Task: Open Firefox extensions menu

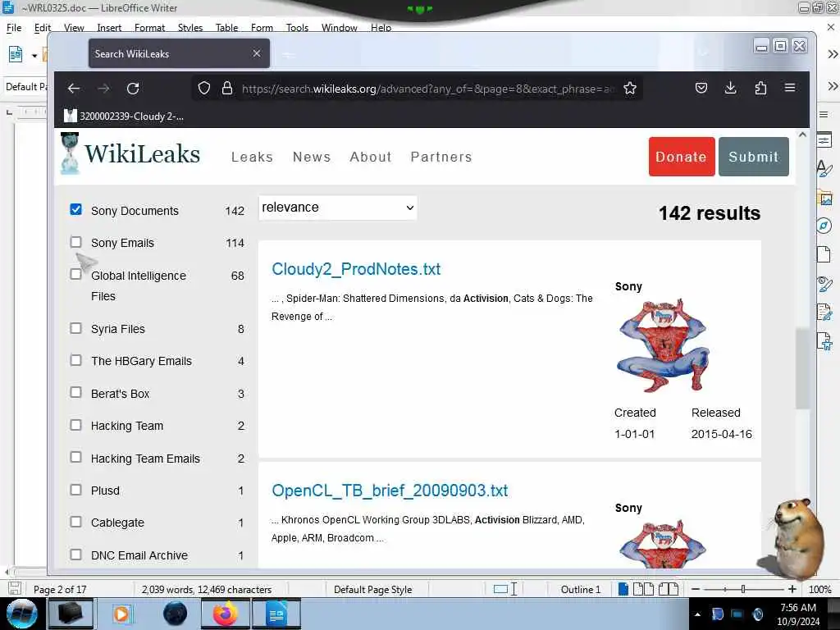Action: click(760, 88)
